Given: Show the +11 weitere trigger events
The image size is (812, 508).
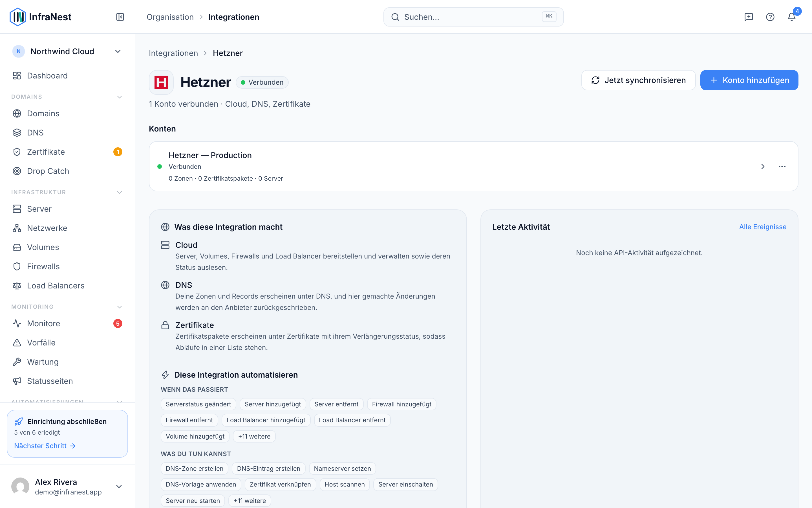Looking at the screenshot, I should [254, 436].
